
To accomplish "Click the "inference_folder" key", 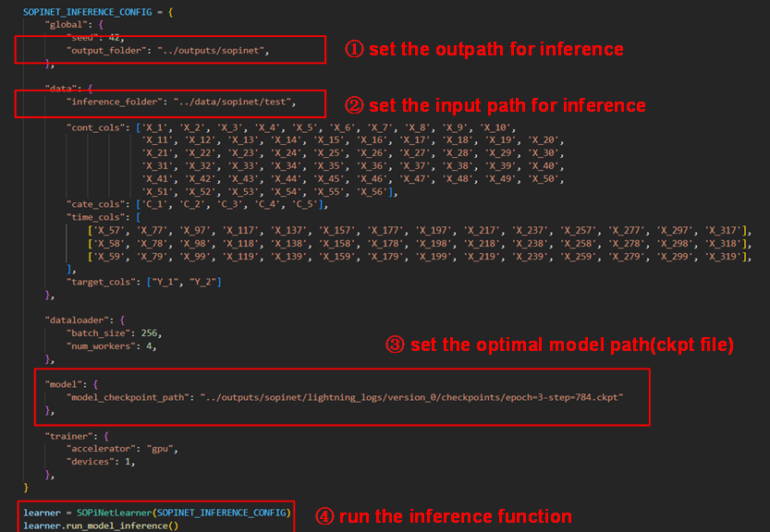I will [116, 102].
